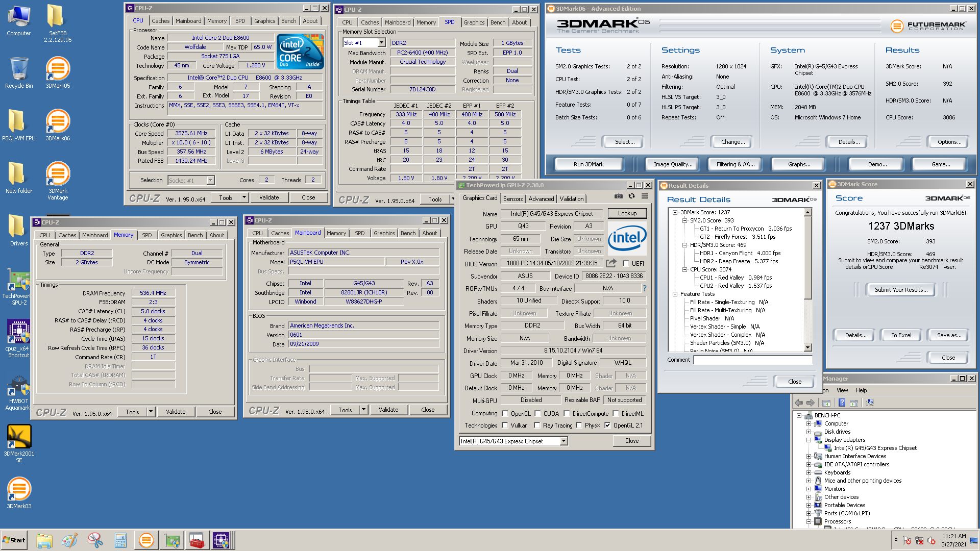The width and height of the screenshot is (980, 551).
Task: Click Validate in CPU-Z CPU window
Action: point(269,197)
